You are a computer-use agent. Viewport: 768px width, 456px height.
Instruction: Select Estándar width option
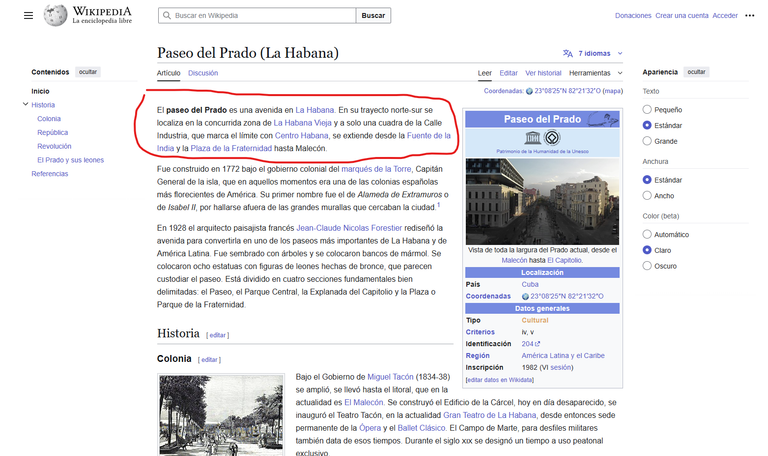point(647,180)
